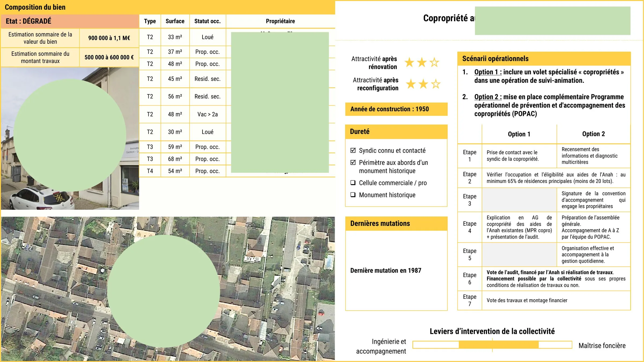644x362 pixels.
Task: Click 'Année de construction : 1950' banner
Action: pyautogui.click(x=396, y=109)
